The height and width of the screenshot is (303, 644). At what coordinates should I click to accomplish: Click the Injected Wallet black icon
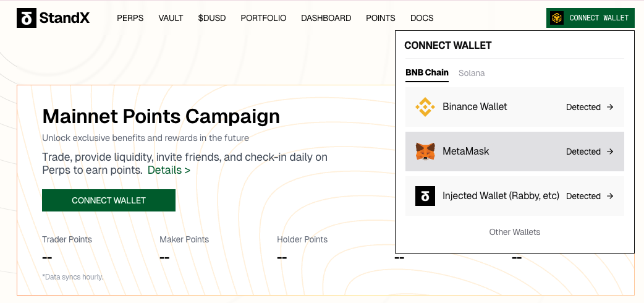point(425,196)
